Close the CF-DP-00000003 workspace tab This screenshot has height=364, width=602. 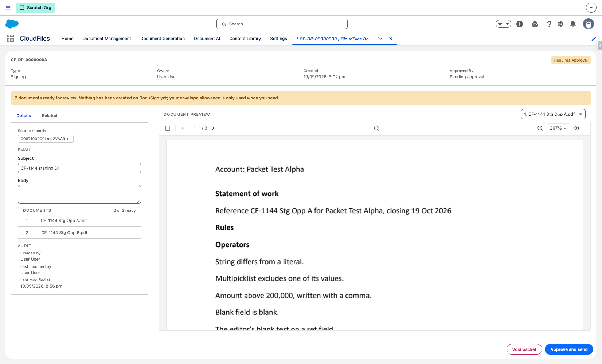point(391,39)
